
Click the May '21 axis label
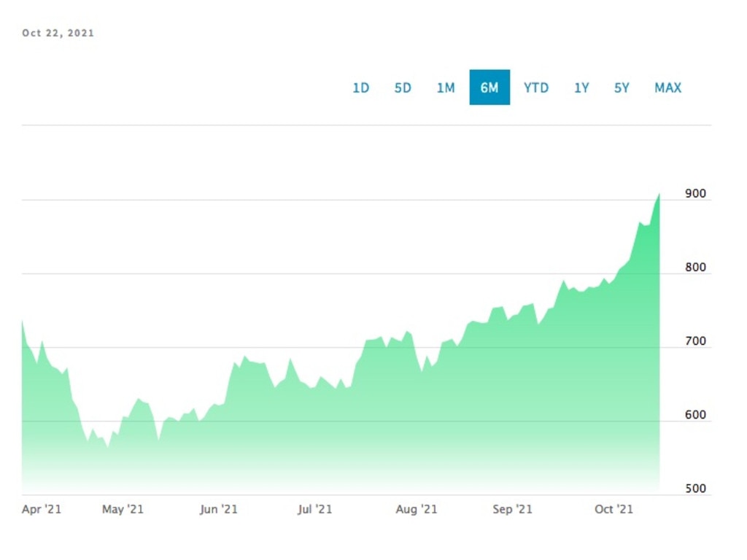coord(123,509)
